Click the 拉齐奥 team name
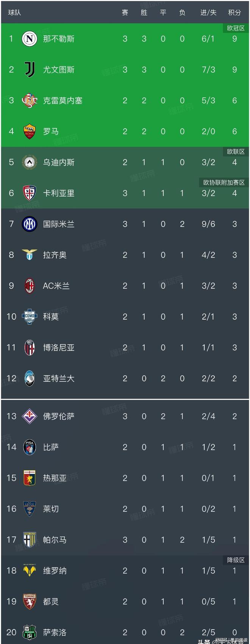The height and width of the screenshot is (644, 250). [55, 255]
